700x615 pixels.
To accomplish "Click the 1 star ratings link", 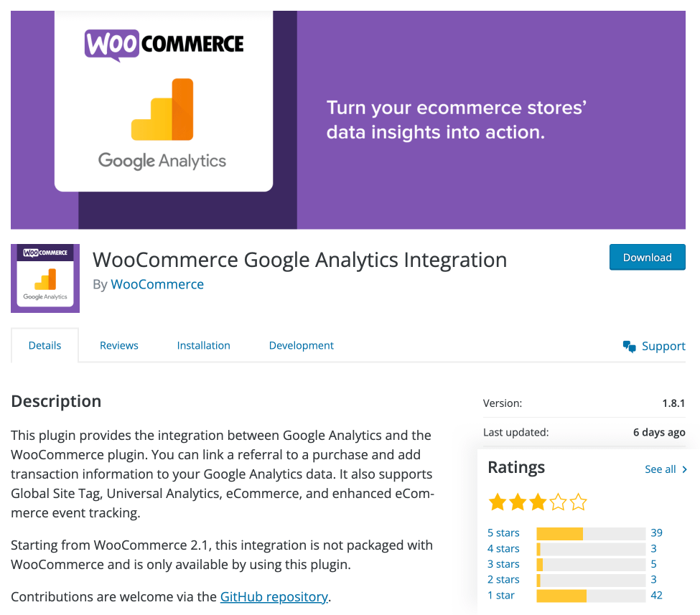I will tap(501, 595).
